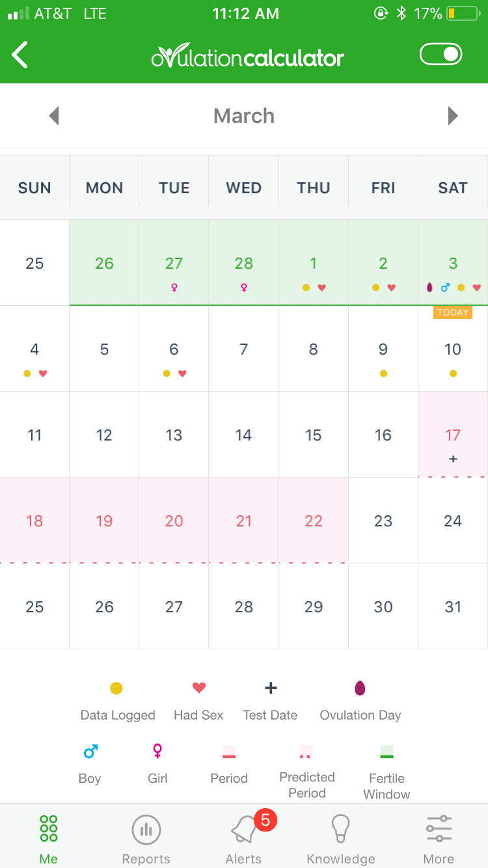This screenshot has width=488, height=868.
Task: Tap the heart icon on March 6
Action: coord(182,373)
